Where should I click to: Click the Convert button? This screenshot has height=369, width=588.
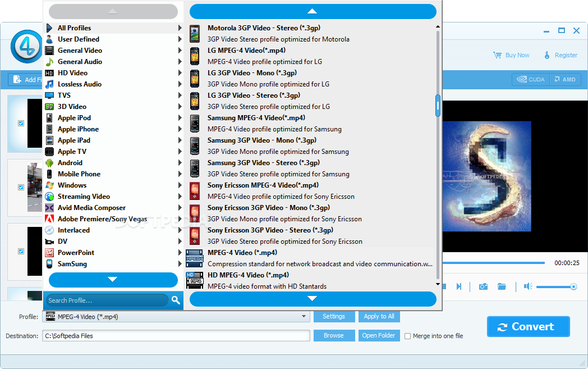[x=529, y=326]
